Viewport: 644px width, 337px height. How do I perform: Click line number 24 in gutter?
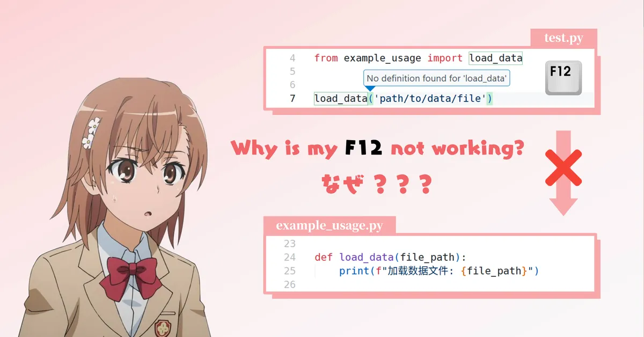tap(290, 257)
